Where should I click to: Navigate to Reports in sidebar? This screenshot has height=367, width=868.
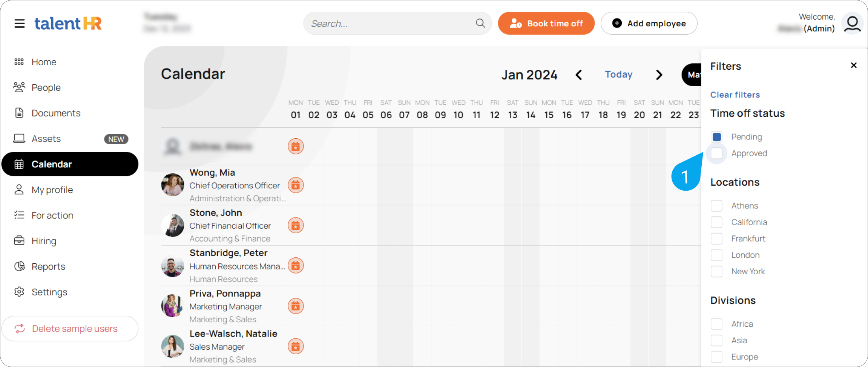tap(48, 266)
